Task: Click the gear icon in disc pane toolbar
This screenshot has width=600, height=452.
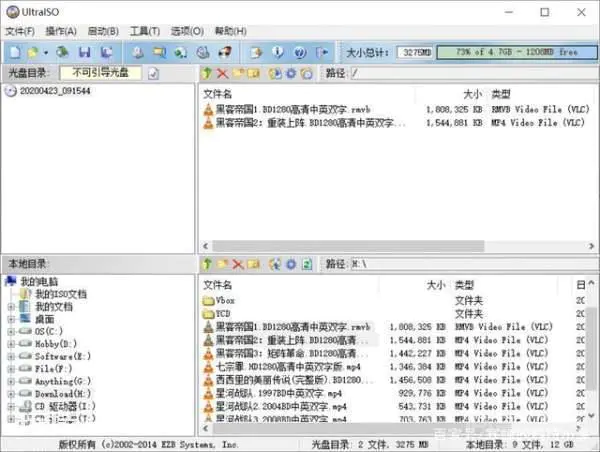Action: point(291,73)
